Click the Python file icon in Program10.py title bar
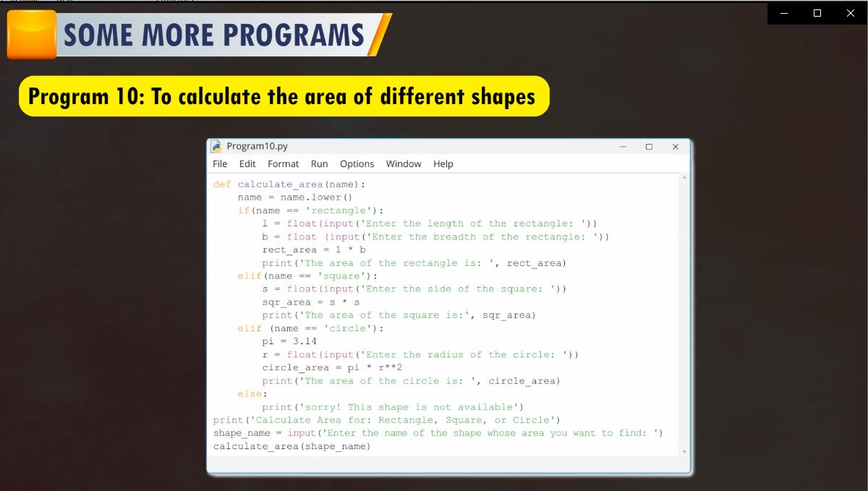The width and height of the screenshot is (868, 491). [216, 146]
